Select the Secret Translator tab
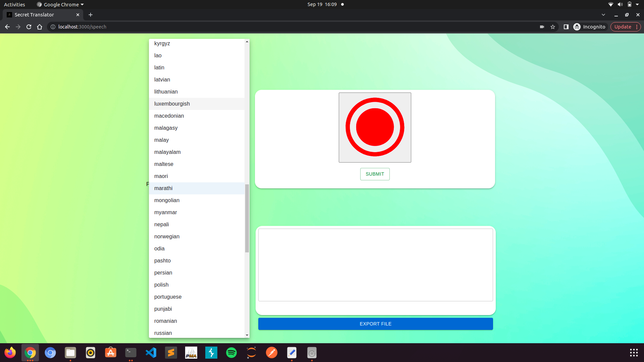 [43, 15]
